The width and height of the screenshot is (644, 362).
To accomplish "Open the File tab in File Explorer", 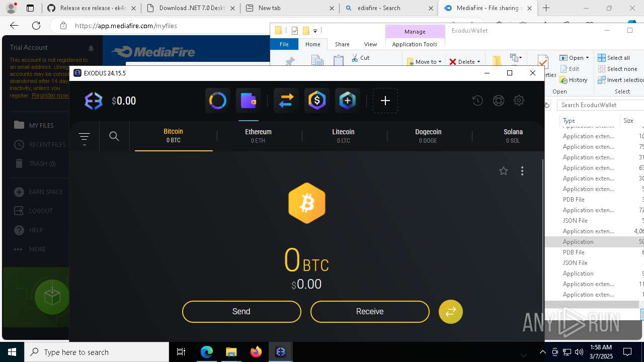I will coord(284,44).
